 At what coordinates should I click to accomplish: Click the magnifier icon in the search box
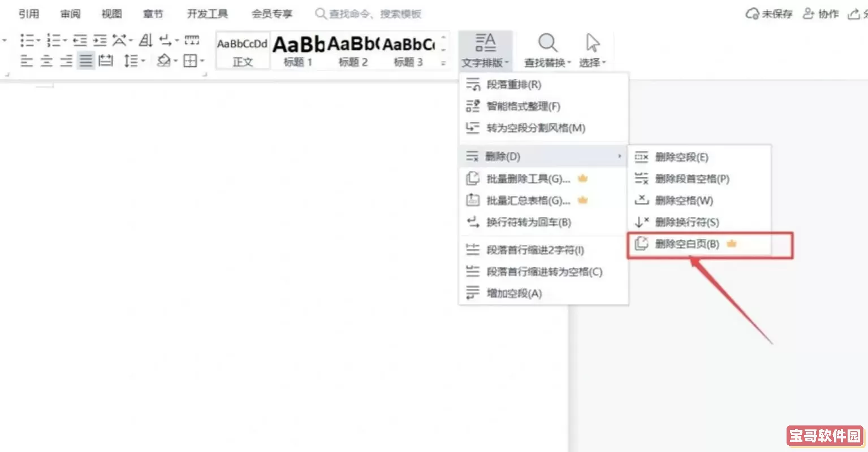click(x=320, y=14)
